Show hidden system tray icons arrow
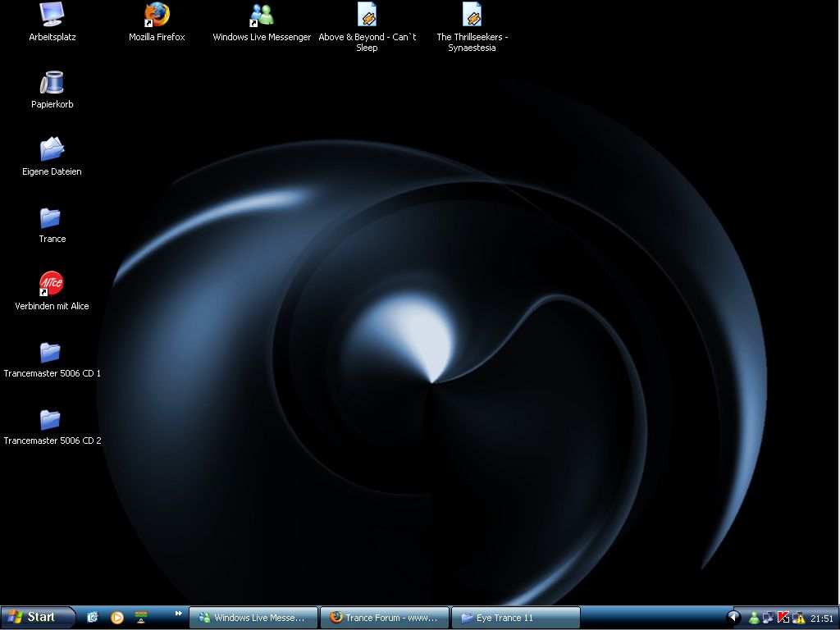This screenshot has height=630, width=840. pos(734,618)
